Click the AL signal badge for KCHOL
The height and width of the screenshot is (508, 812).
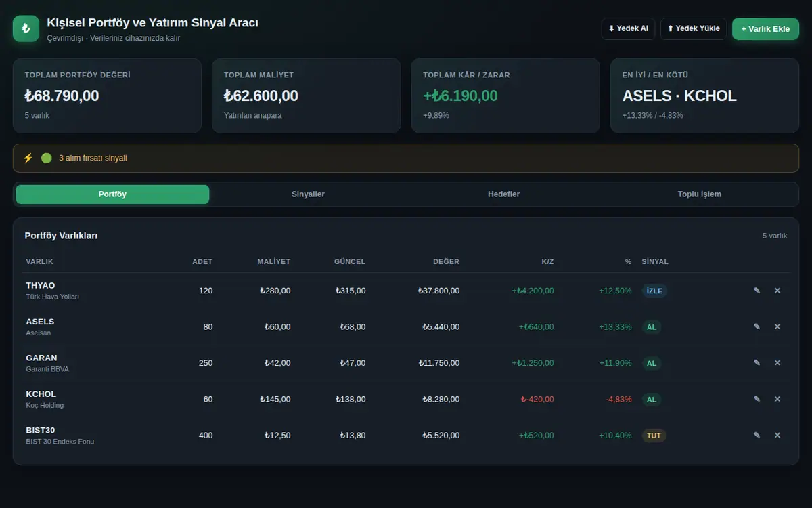[652, 399]
